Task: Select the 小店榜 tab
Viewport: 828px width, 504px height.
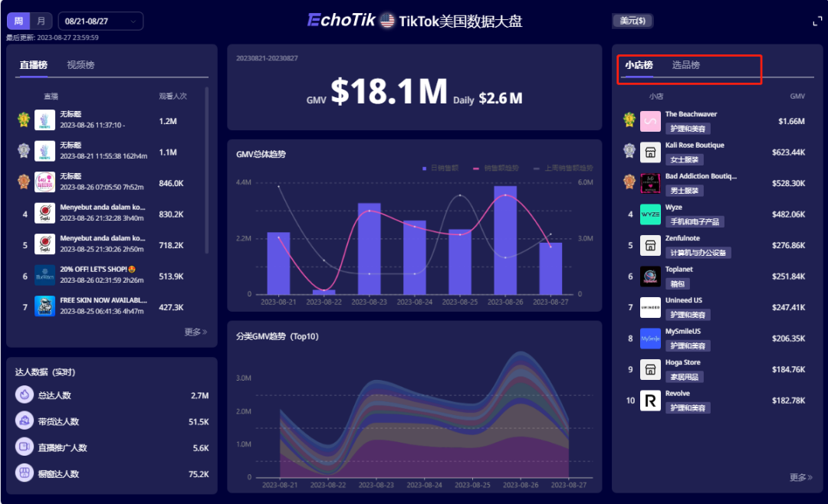Action: (639, 65)
